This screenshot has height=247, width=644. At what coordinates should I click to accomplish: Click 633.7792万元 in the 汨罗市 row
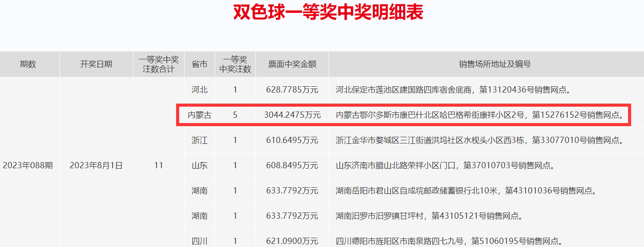[x=292, y=216]
